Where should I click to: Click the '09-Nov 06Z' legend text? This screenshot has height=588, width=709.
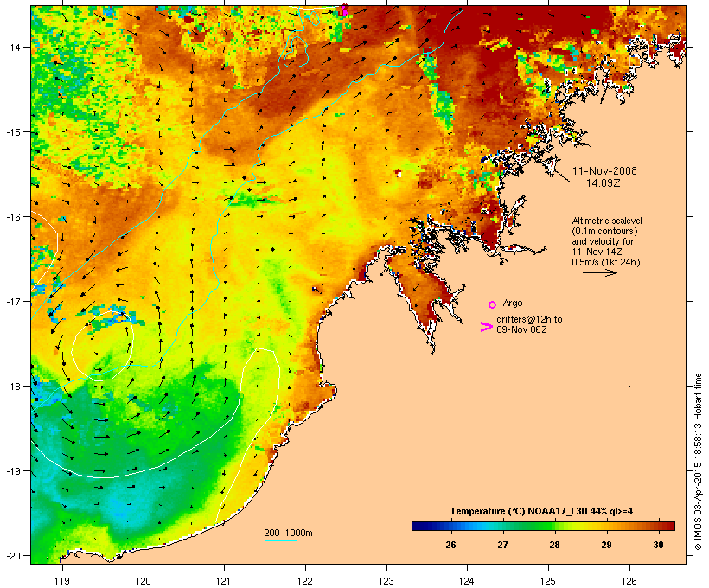(521, 329)
